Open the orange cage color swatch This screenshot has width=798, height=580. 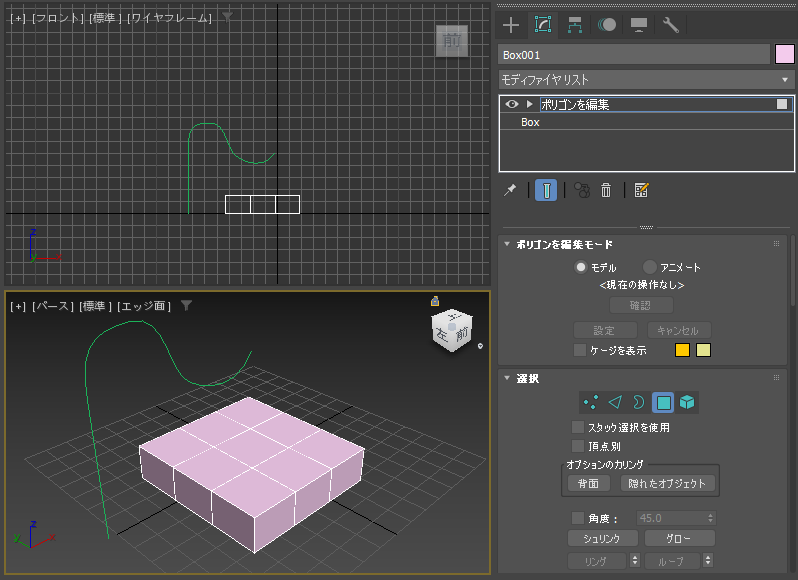682,350
